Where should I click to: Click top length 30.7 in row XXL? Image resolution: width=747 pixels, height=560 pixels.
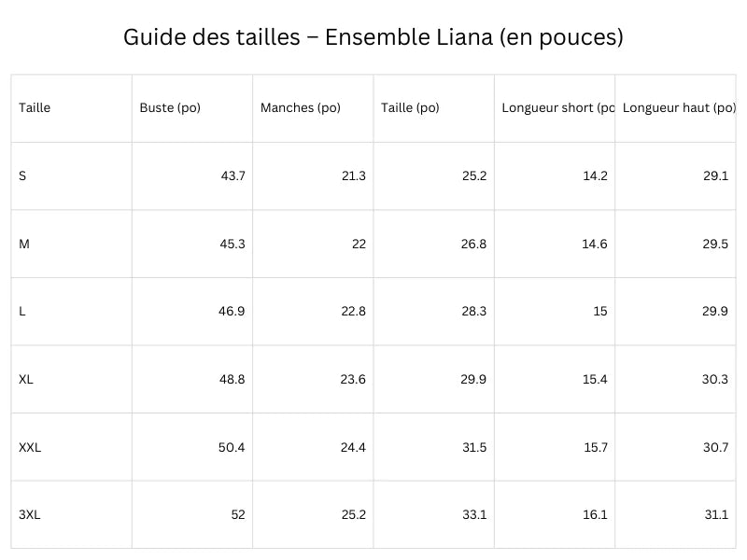(x=715, y=448)
